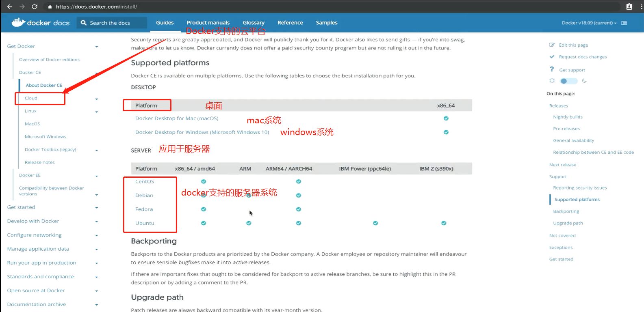Open Microsoft Windows sidebar item
The width and height of the screenshot is (644, 312).
point(46,137)
